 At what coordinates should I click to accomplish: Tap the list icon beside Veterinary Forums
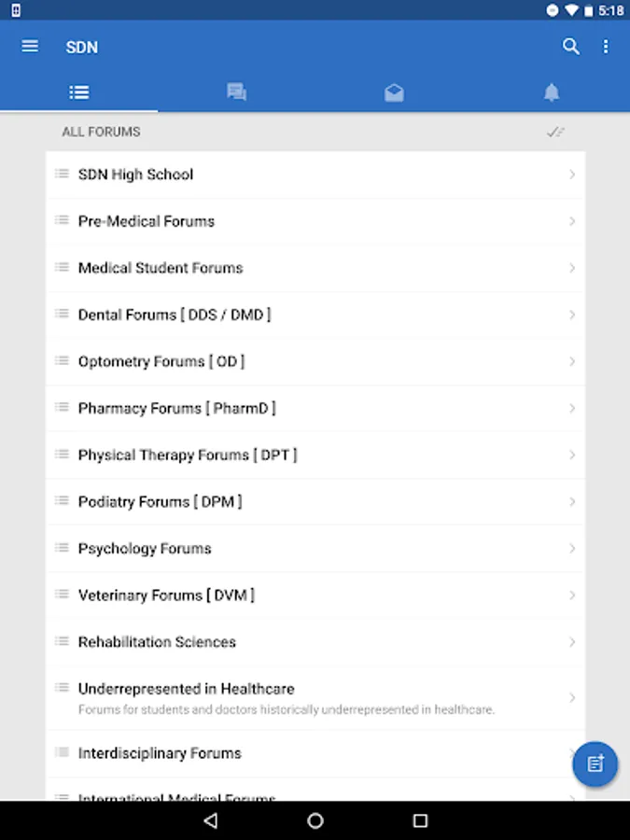coord(63,595)
